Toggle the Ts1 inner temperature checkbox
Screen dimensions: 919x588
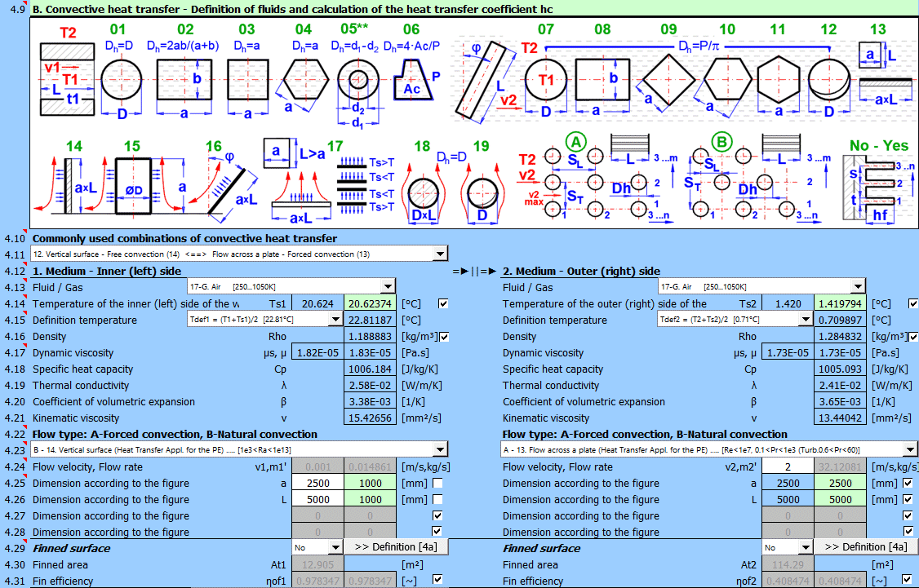click(443, 304)
